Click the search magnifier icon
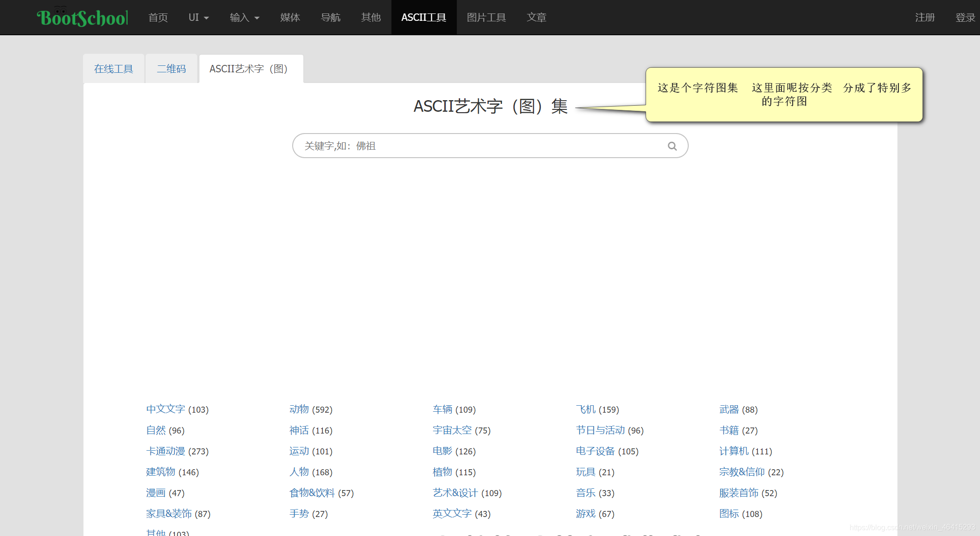Screen dimensions: 980x536 point(672,146)
